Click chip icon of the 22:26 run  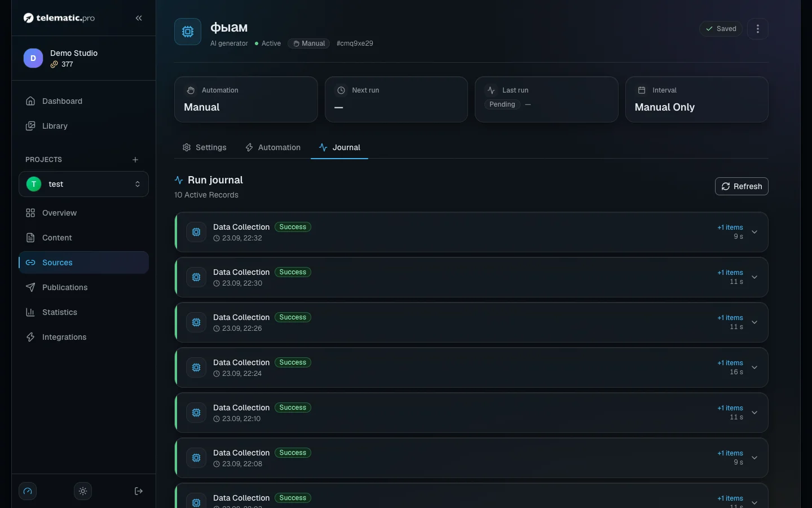point(196,322)
